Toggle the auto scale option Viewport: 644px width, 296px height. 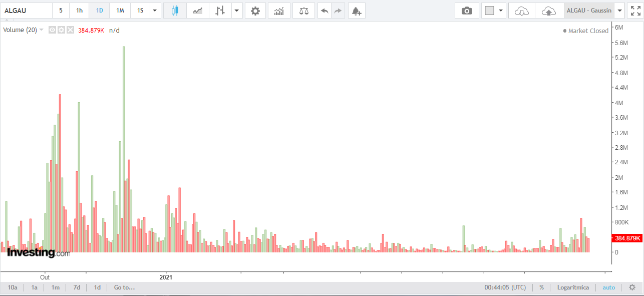click(x=608, y=287)
